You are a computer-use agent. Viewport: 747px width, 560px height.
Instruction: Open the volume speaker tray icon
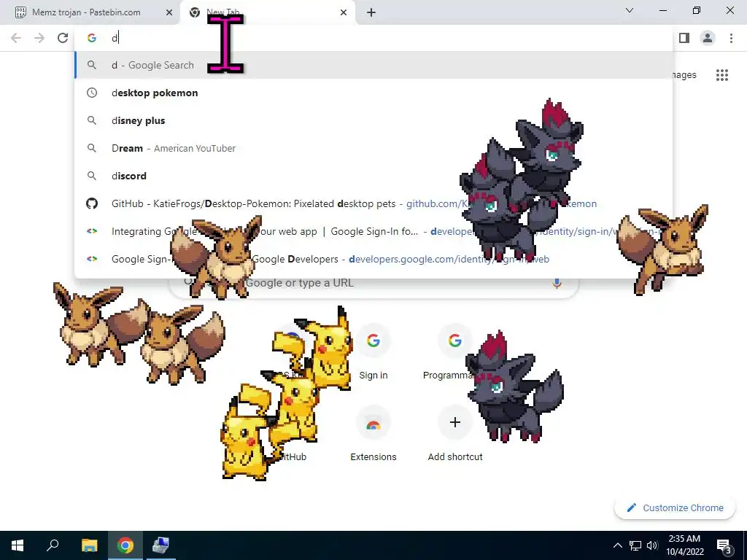[x=652, y=545]
